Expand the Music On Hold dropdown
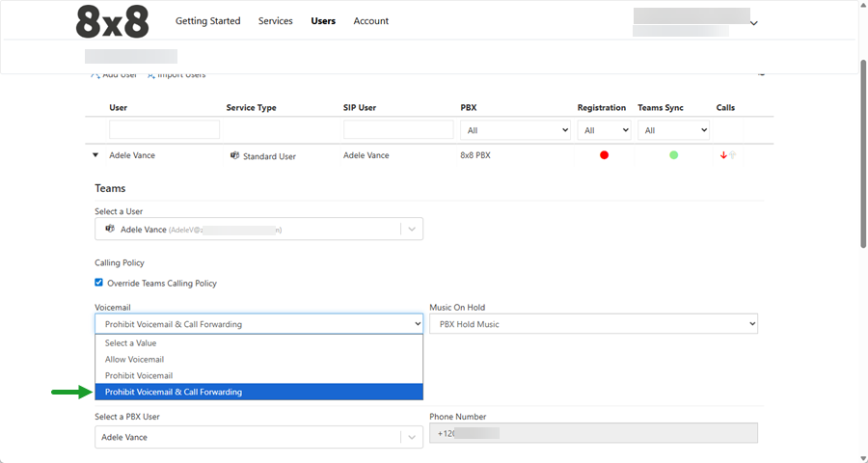Screen dimensions: 868x463 point(593,324)
